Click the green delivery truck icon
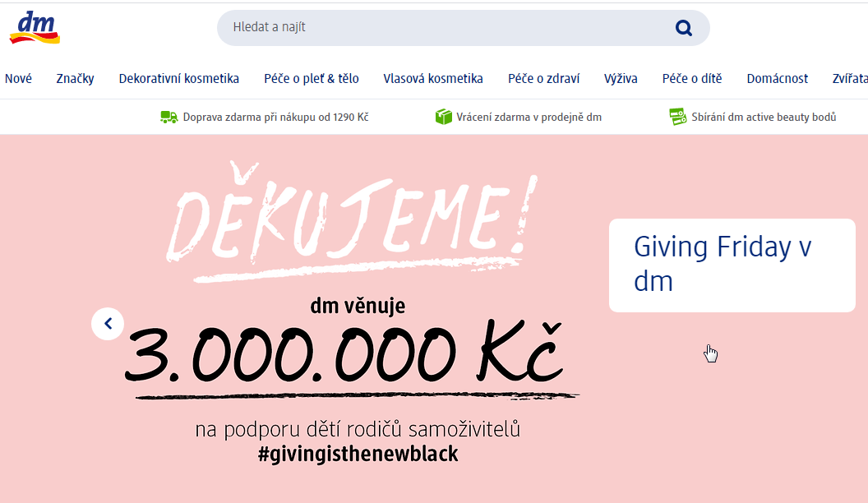 (169, 117)
